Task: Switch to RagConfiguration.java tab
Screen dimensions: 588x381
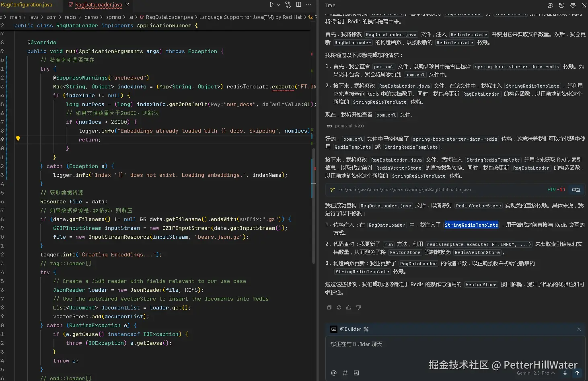Action: click(27, 5)
